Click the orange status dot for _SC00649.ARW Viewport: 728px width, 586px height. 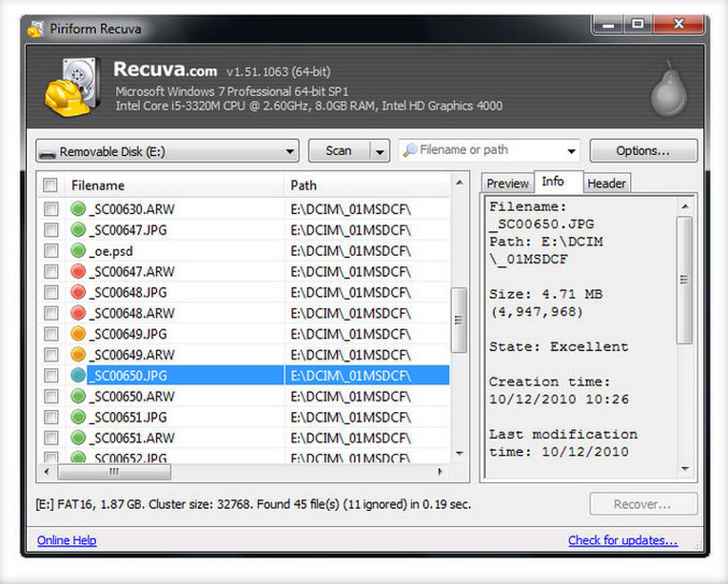click(x=78, y=355)
